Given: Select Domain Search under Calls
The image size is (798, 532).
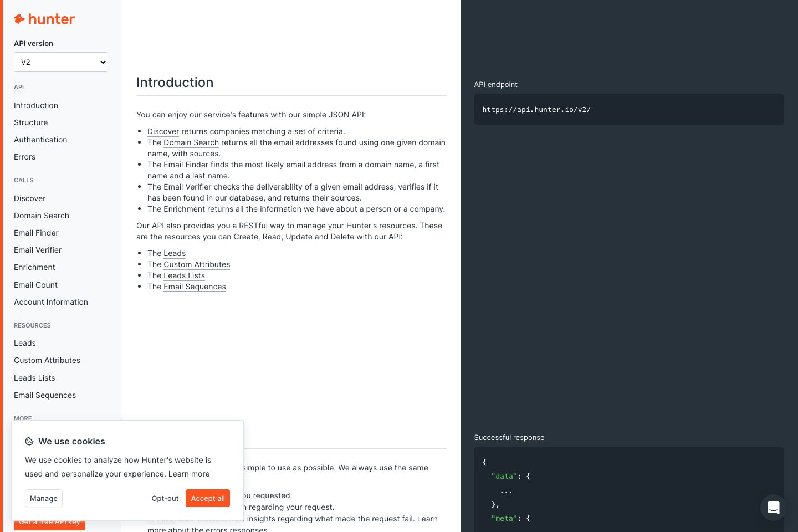Looking at the screenshot, I should 41,215.
